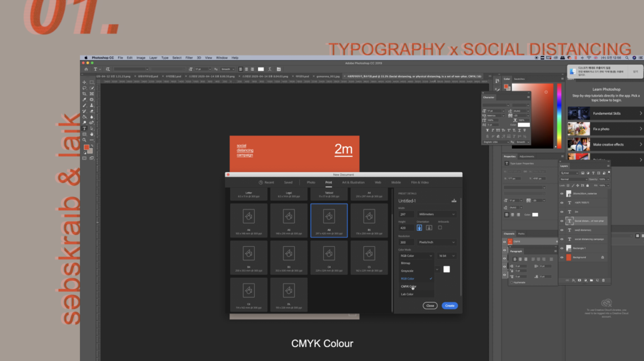Open the Smooth anti-aliasing dropdown in options bar

point(228,69)
